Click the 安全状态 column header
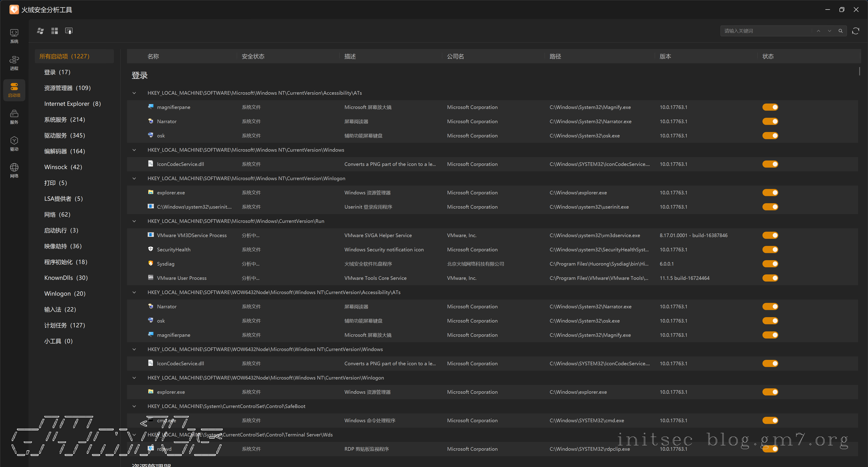 coord(253,56)
